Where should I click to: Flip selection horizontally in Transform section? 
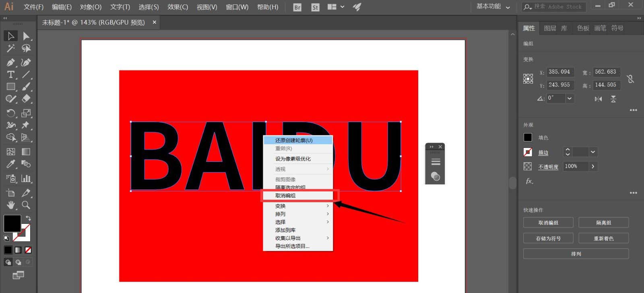click(599, 99)
